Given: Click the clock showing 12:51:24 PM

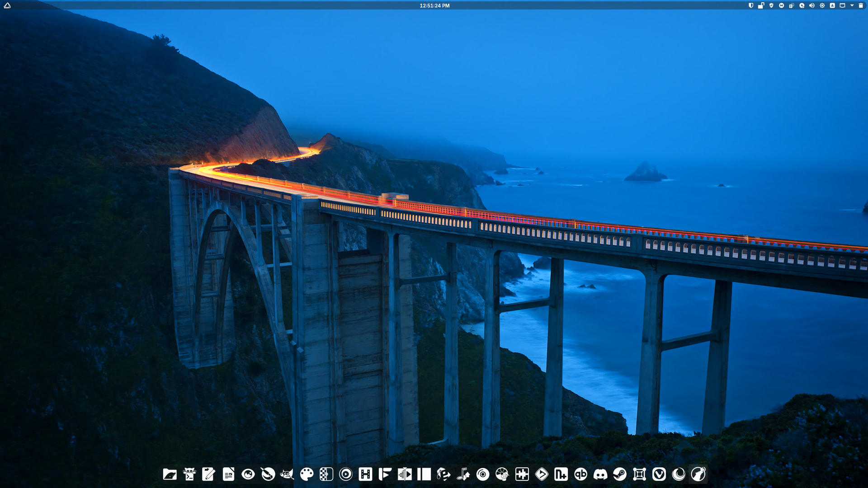Looking at the screenshot, I should pyautogui.click(x=434, y=5).
